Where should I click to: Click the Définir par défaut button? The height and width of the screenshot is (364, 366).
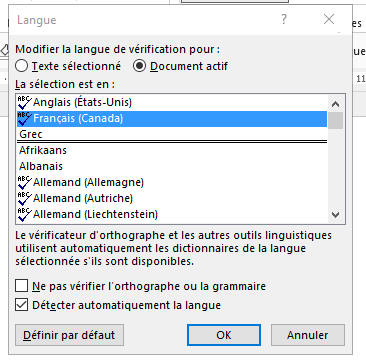pos(69,335)
